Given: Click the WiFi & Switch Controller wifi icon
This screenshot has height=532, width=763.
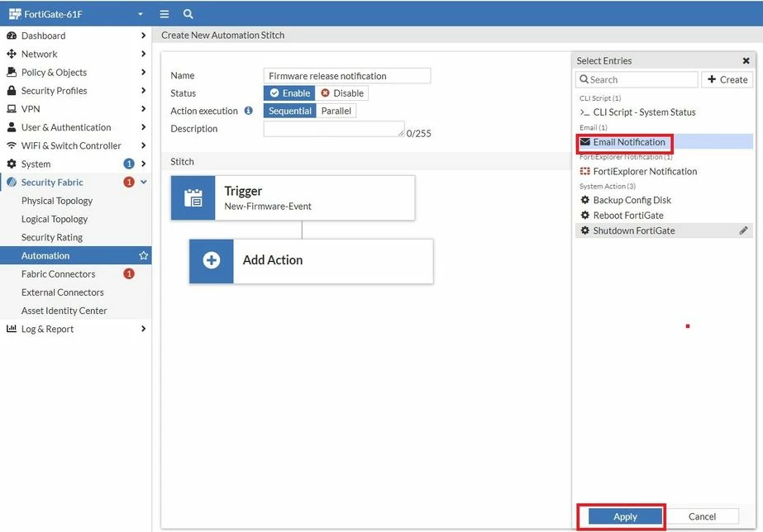Looking at the screenshot, I should [x=12, y=145].
